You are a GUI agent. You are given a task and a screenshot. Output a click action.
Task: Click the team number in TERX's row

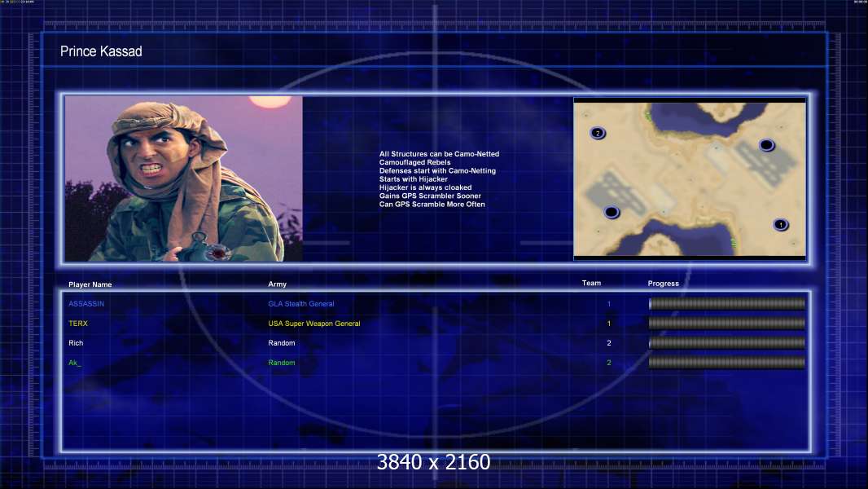pyautogui.click(x=609, y=324)
